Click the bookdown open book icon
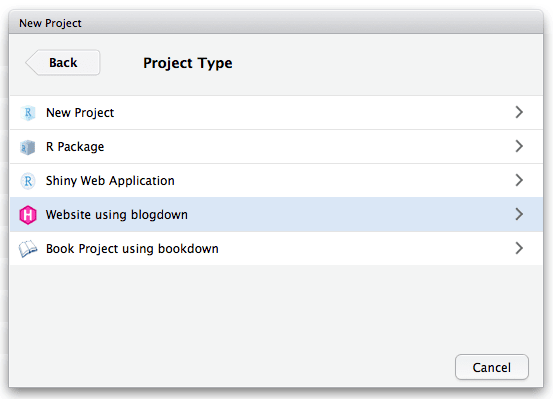Image resolution: width=553 pixels, height=399 pixels. [x=28, y=249]
